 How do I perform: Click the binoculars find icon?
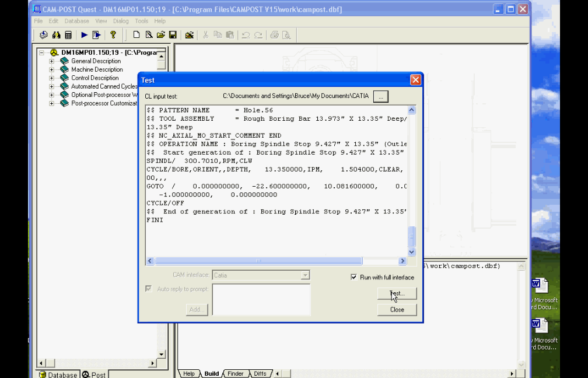click(56, 35)
